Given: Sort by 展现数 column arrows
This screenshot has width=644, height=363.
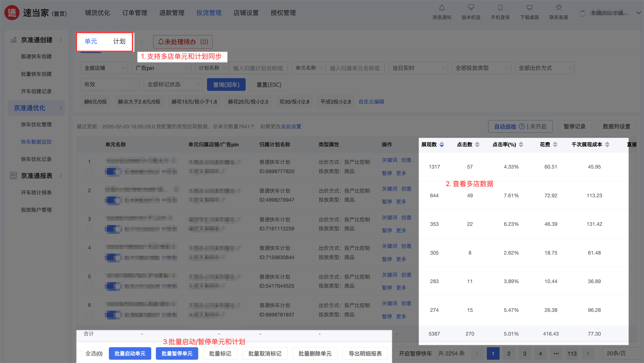Looking at the screenshot, I should coord(442,144).
